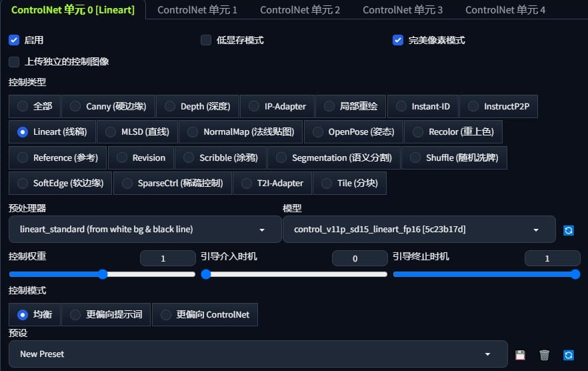Expand the New Preset dropdown
The image size is (588, 371).
click(258, 354)
